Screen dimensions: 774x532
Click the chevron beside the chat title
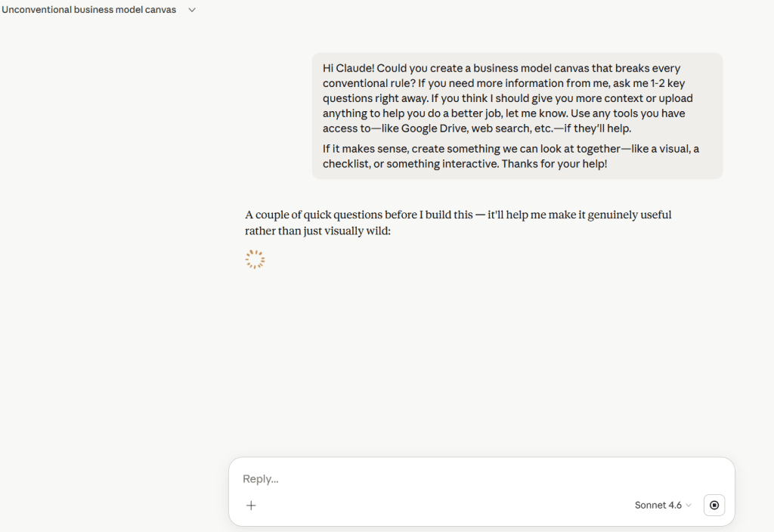[x=192, y=10]
